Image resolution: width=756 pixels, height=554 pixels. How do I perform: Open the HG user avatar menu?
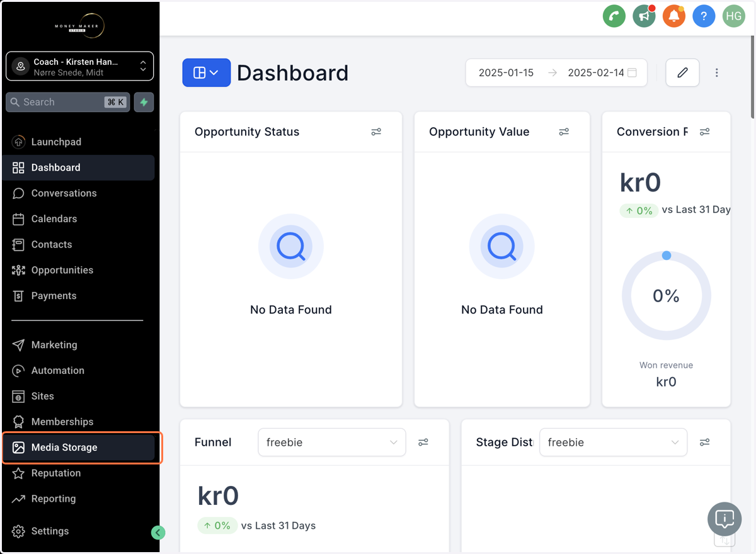tap(733, 16)
